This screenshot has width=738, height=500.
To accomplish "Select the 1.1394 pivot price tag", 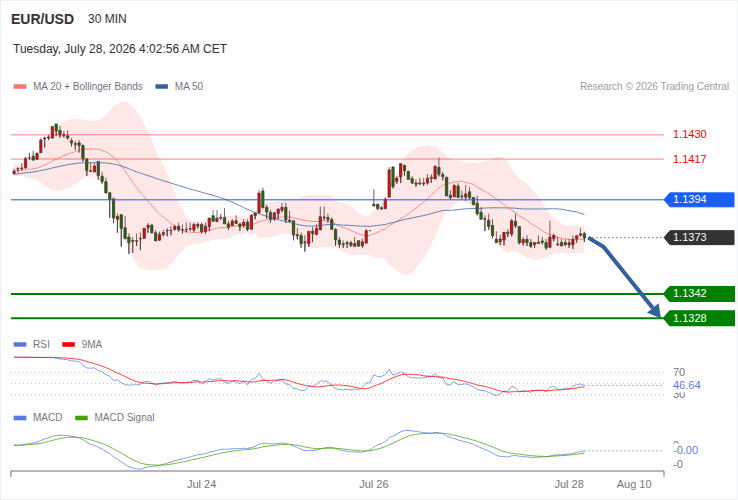I will tap(699, 200).
